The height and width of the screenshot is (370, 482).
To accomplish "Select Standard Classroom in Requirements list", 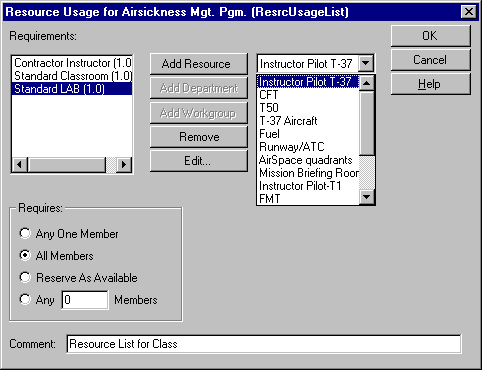I will coord(72,76).
